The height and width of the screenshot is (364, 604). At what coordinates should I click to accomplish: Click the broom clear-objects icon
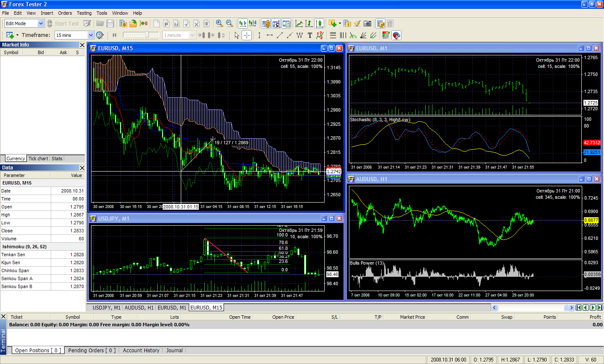click(x=357, y=23)
